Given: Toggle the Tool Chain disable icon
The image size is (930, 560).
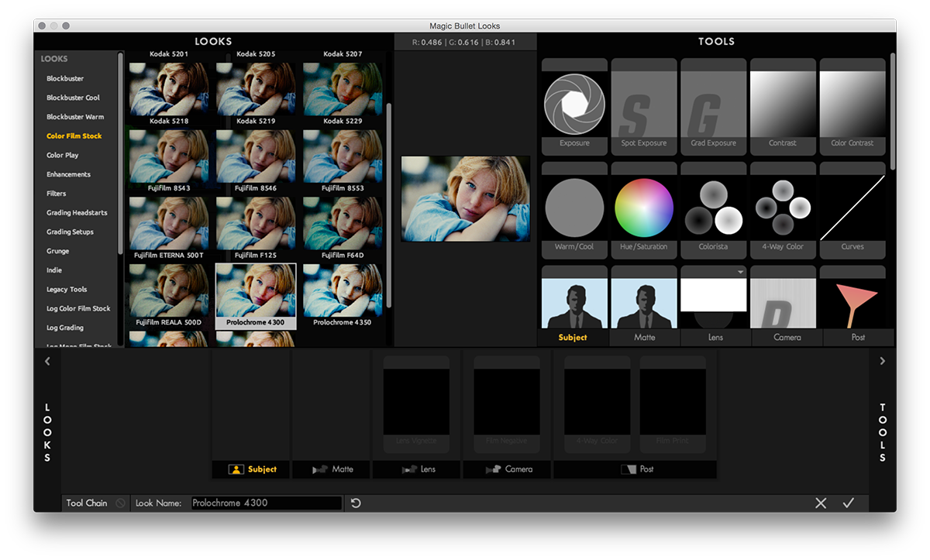Looking at the screenshot, I should (120, 503).
